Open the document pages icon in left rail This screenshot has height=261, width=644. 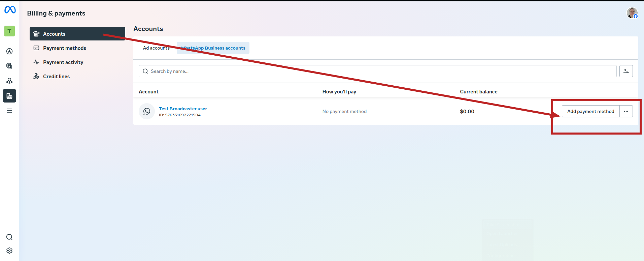[9, 66]
